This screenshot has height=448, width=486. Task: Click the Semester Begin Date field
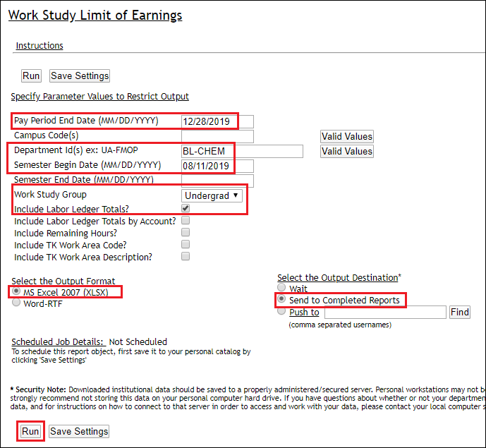point(217,167)
